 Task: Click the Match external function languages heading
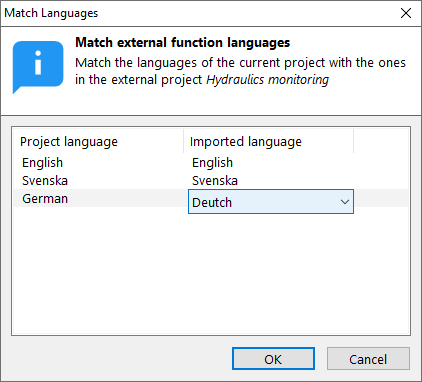click(x=183, y=43)
